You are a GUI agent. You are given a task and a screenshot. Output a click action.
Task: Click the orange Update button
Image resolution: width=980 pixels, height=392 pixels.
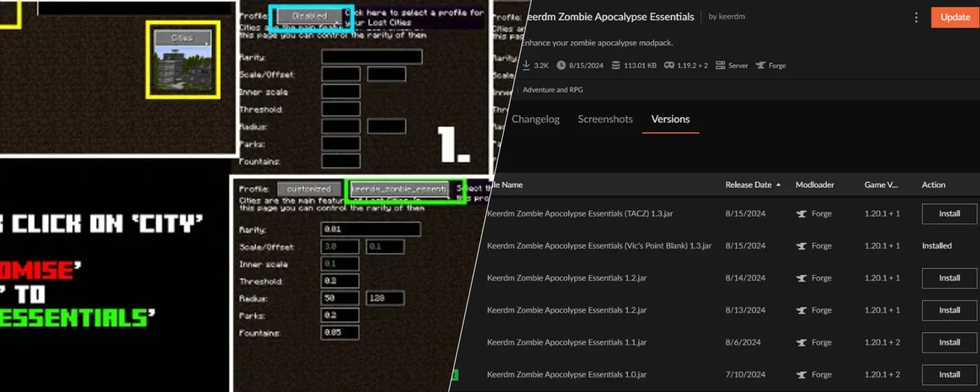click(955, 17)
